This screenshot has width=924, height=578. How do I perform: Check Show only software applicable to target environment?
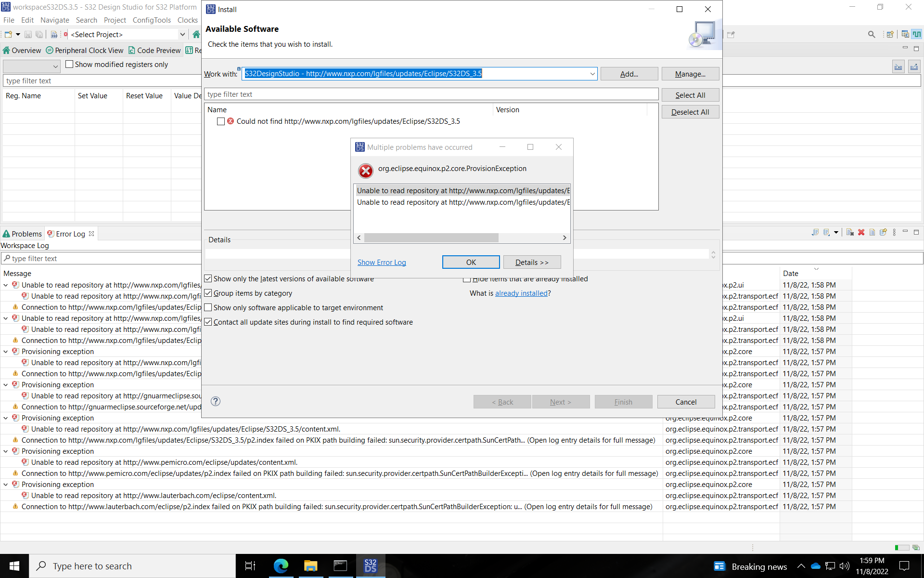click(208, 307)
